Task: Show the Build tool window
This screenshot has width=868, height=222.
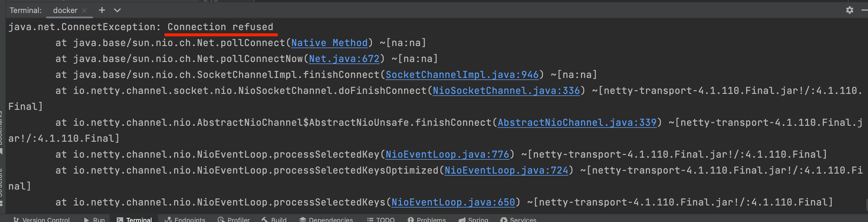Action: (274, 219)
